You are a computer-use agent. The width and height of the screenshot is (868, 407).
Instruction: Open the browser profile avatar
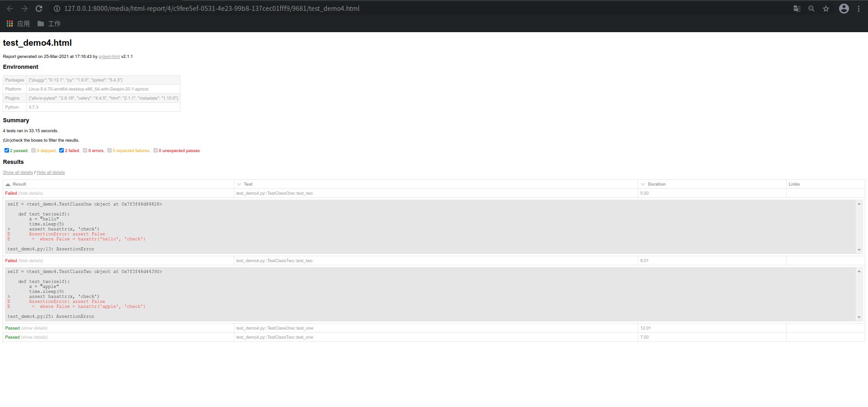(x=844, y=9)
